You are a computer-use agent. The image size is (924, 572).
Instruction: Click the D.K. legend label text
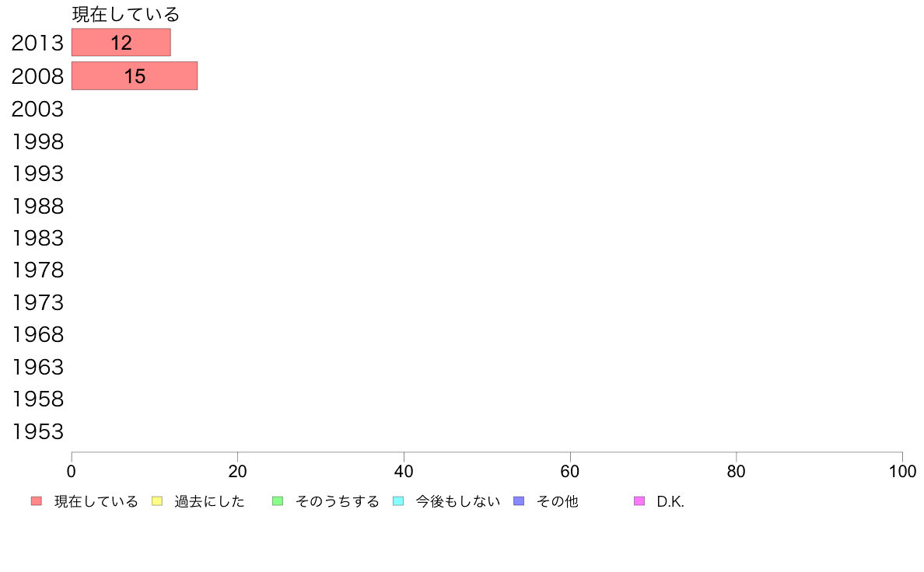point(670,502)
